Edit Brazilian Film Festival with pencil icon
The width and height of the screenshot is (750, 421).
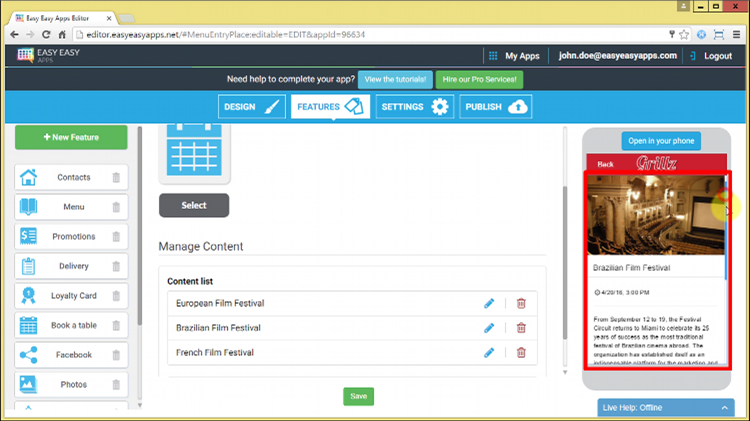pyautogui.click(x=489, y=328)
